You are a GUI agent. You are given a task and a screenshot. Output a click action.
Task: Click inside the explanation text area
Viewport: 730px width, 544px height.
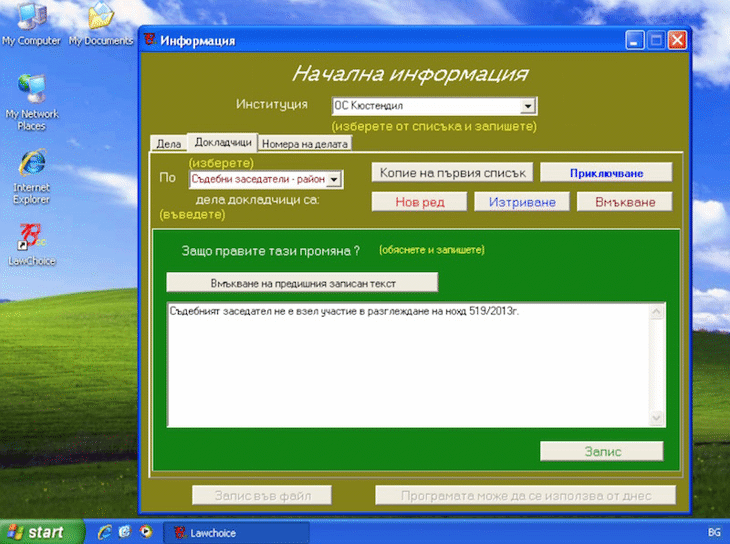pyautogui.click(x=409, y=365)
